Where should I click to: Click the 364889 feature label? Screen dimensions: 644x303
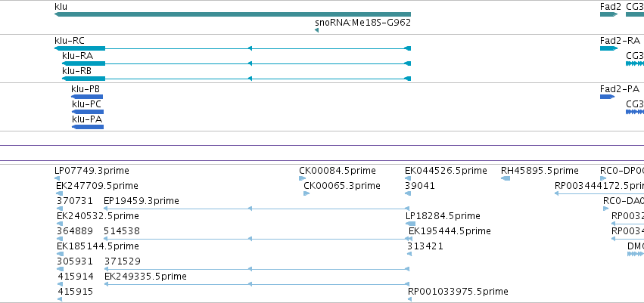75,230
